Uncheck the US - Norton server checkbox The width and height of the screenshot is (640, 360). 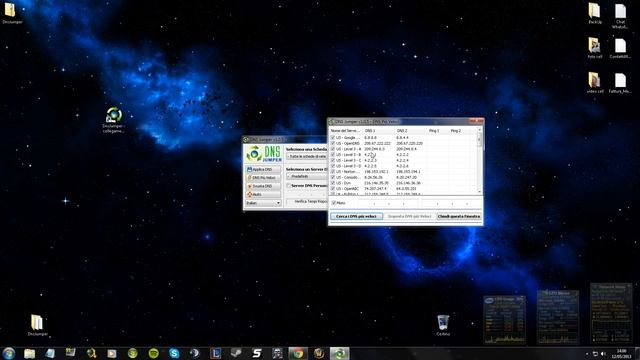point(333,172)
